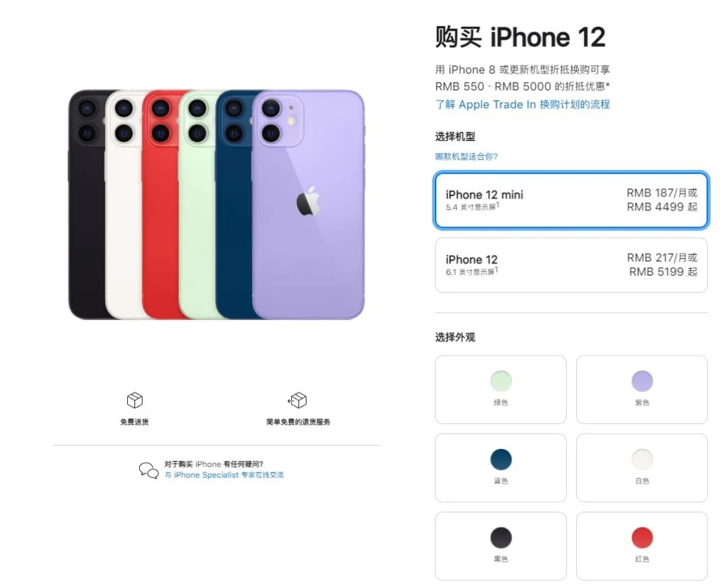This screenshot has height=588, width=726.
Task: Select the iPhone 12 mini model option
Action: click(x=571, y=200)
